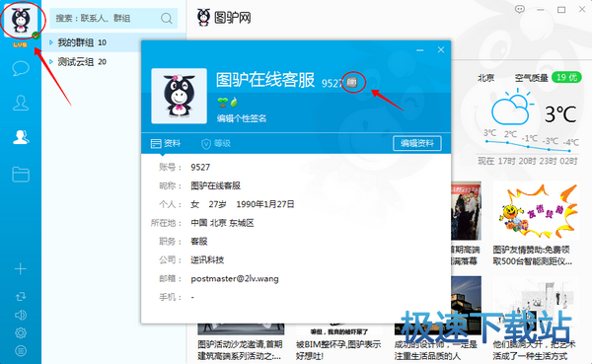
Task: Open the settings gear icon
Action: point(21,332)
